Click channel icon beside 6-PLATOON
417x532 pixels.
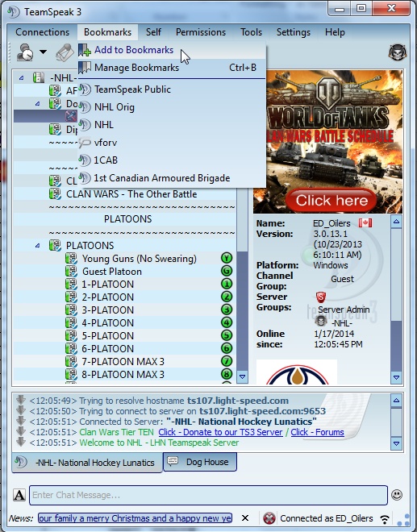point(71,348)
